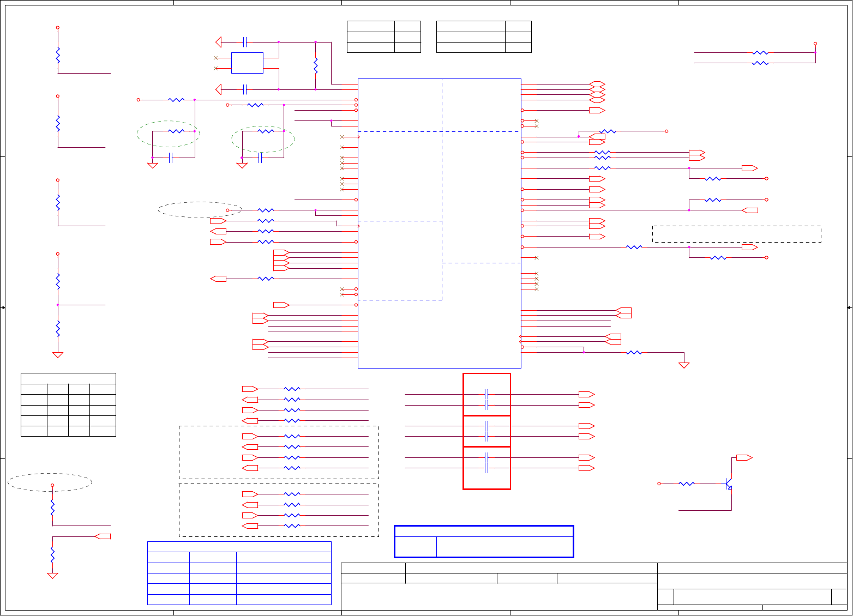Click ground symbol below the left green ellipse
Viewport: 853px width, 616px height.
(x=153, y=165)
